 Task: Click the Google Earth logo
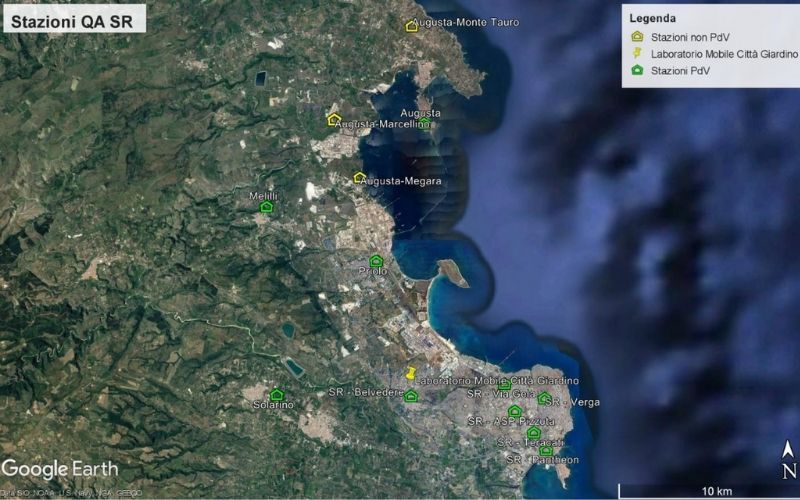60,469
